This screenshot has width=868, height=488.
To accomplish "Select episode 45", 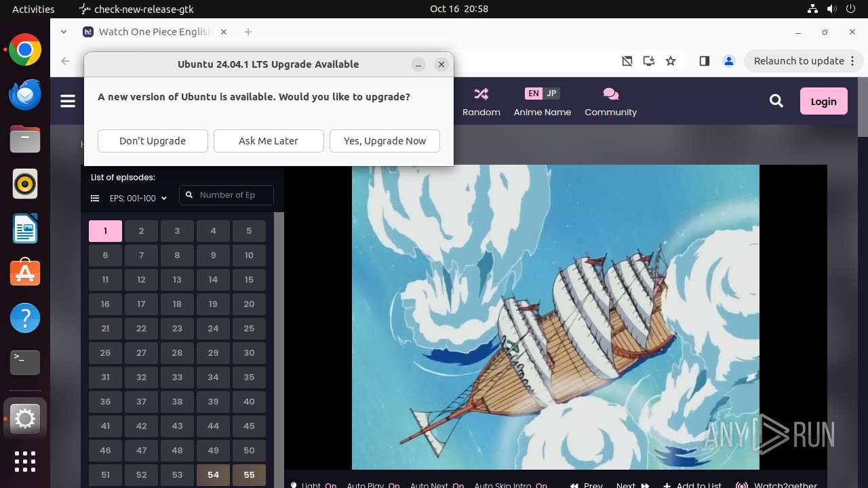I will pos(249,426).
